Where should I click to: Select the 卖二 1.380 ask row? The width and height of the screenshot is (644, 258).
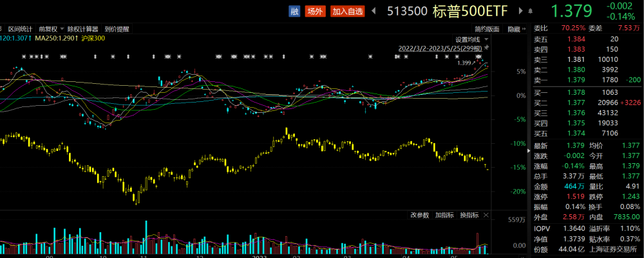[587, 70]
